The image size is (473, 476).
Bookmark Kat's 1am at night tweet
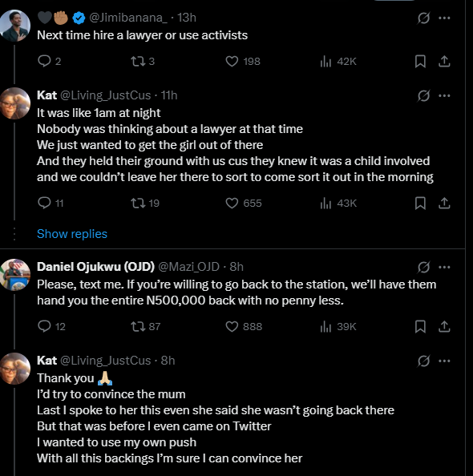click(x=420, y=203)
